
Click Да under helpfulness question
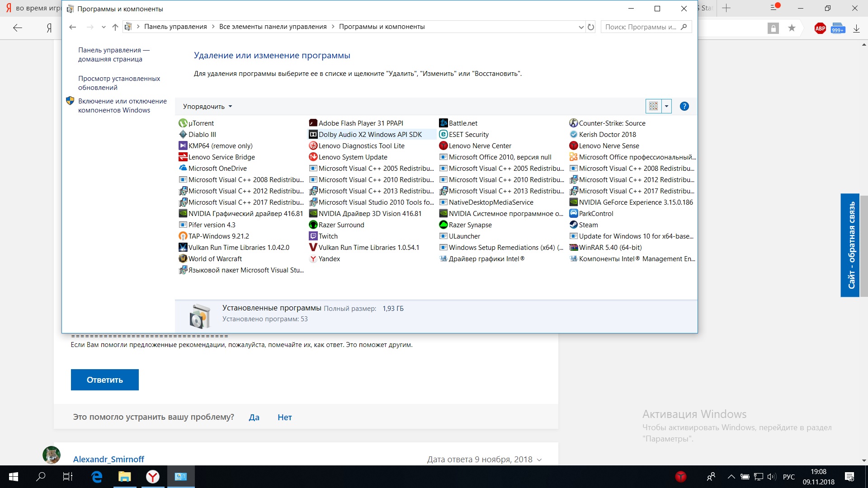point(254,417)
